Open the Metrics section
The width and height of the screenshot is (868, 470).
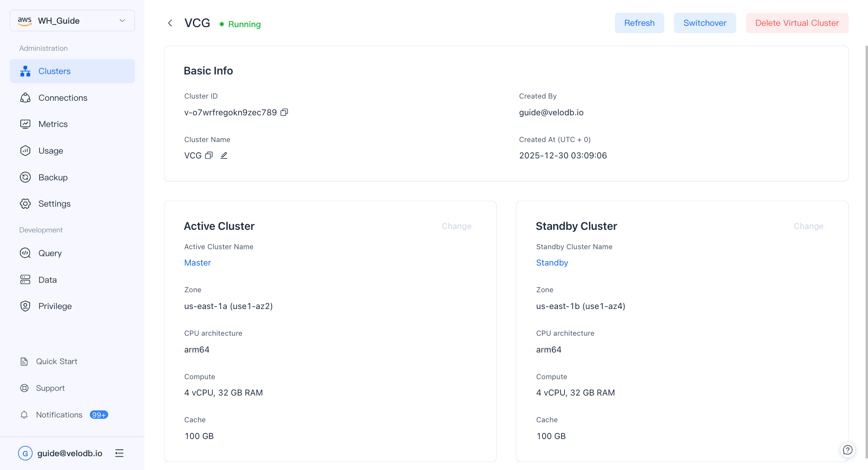pos(53,124)
